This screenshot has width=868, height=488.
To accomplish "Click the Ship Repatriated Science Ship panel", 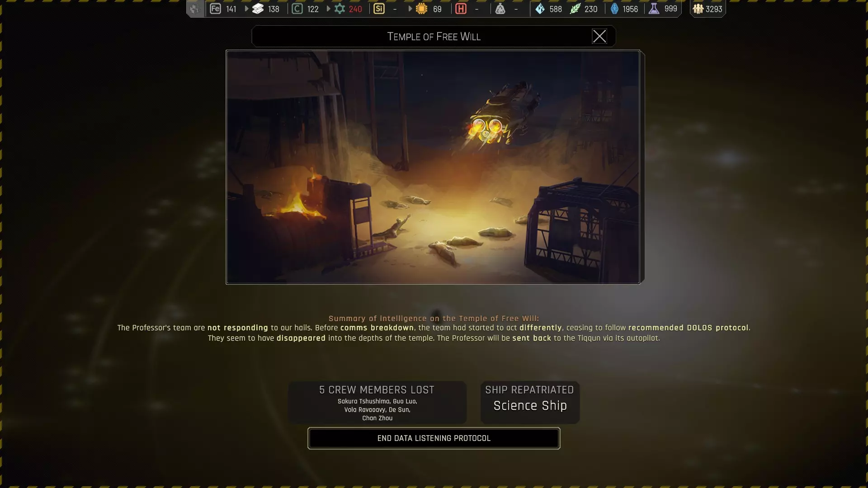I will [530, 403].
